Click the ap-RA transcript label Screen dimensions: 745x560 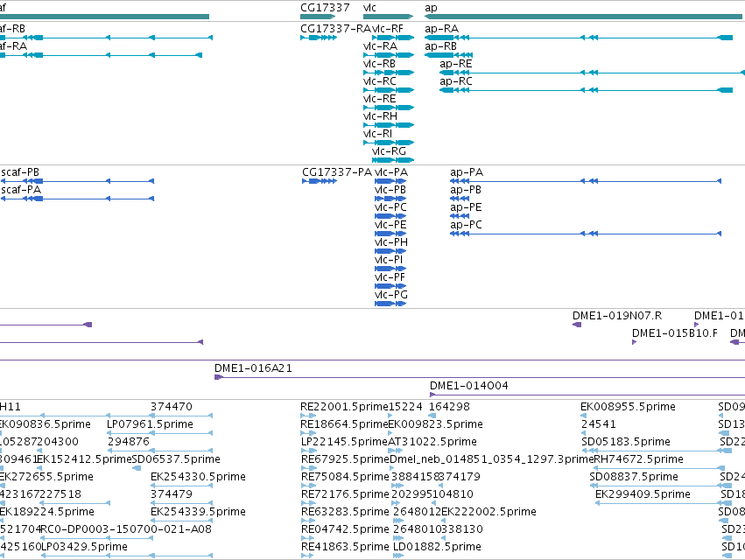tap(442, 29)
